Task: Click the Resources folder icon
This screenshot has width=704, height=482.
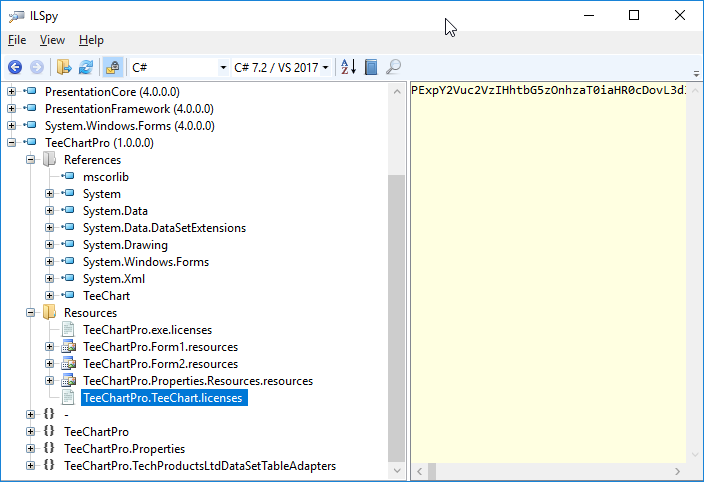Action: 49,312
